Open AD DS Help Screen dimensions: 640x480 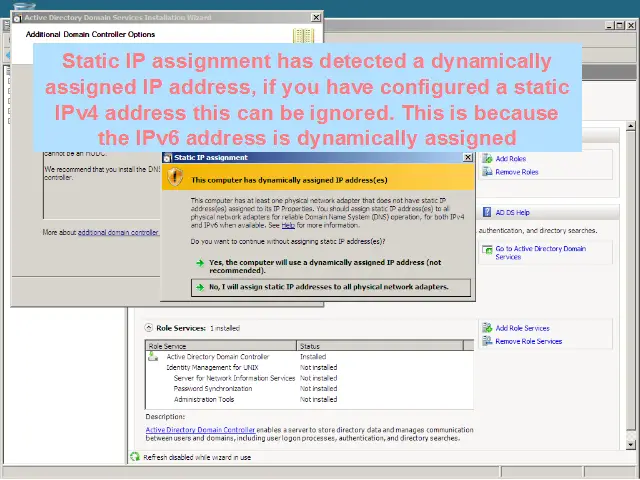click(512, 213)
